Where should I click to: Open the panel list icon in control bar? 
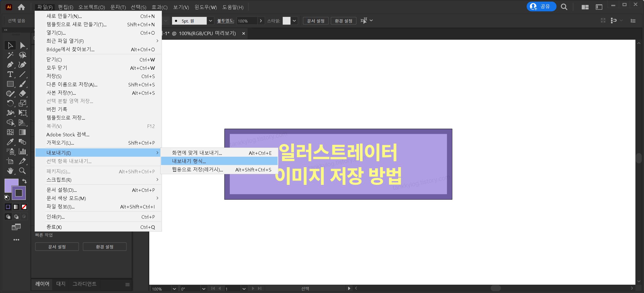[633, 21]
